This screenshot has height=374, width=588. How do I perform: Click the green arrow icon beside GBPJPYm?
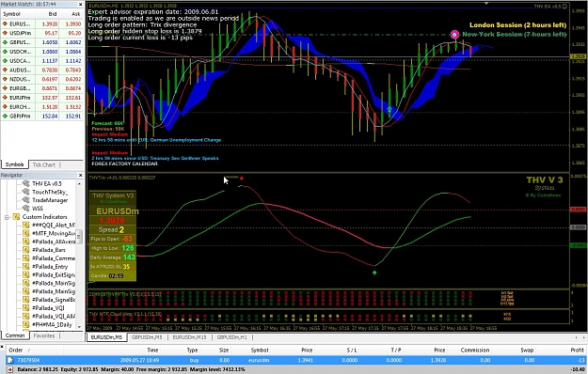[5, 117]
